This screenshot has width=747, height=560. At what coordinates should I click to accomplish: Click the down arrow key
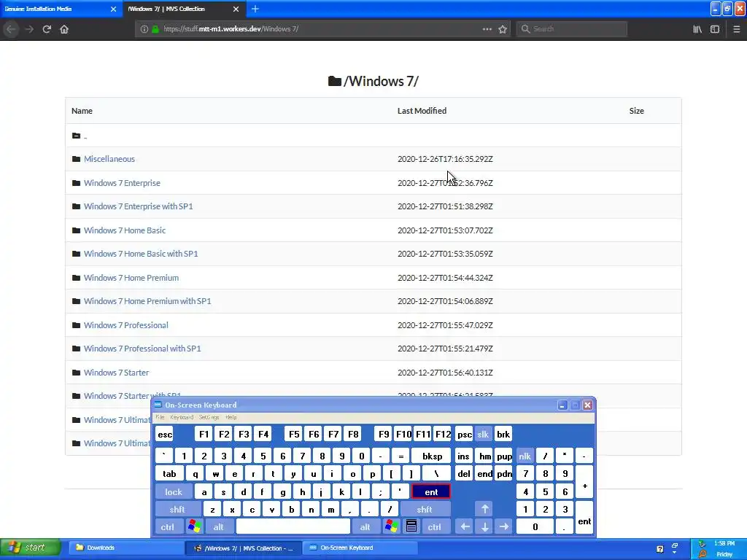[x=484, y=527]
